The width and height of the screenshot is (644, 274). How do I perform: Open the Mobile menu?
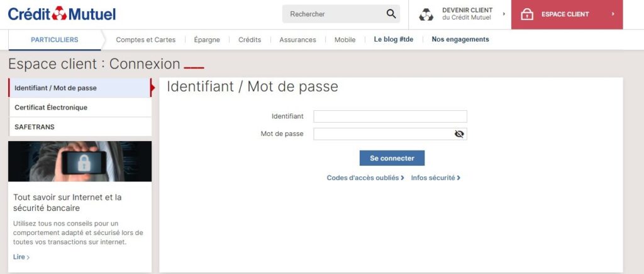point(345,40)
